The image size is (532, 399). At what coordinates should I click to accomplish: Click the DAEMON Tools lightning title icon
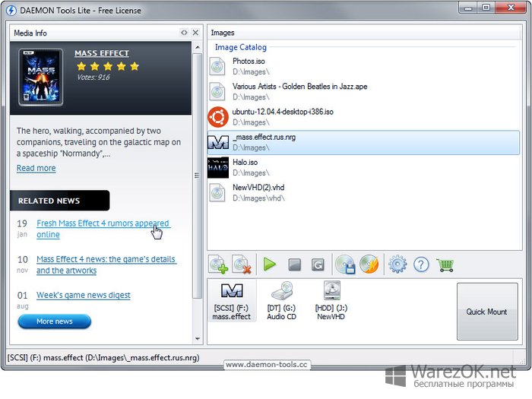(11, 11)
